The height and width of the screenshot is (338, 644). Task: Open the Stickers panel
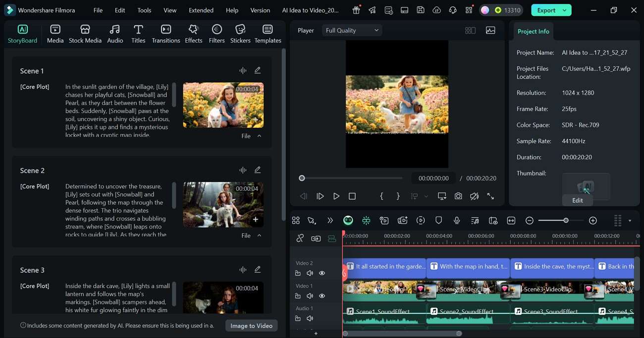(240, 34)
